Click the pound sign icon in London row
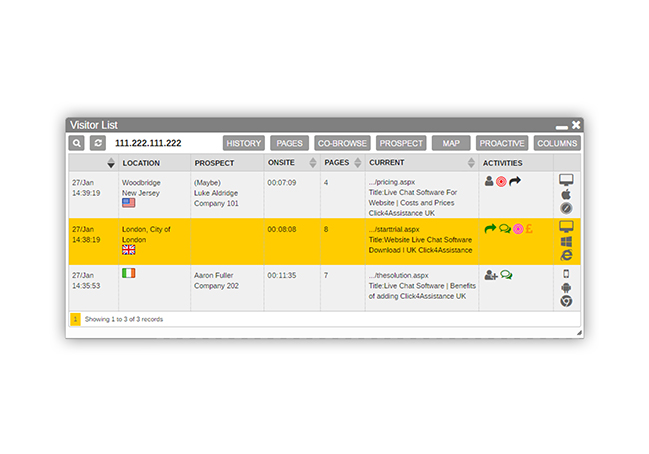The width and height of the screenshot is (649, 454). [530, 229]
